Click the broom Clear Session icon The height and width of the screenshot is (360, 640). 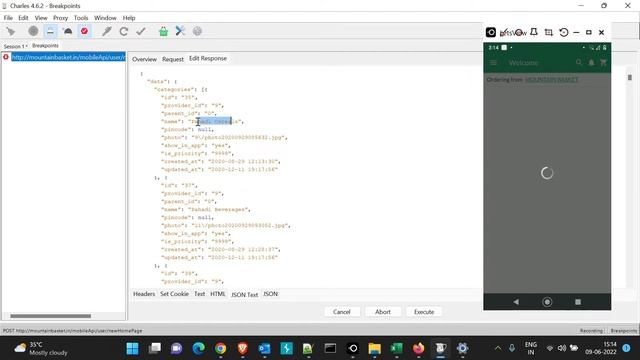11,31
